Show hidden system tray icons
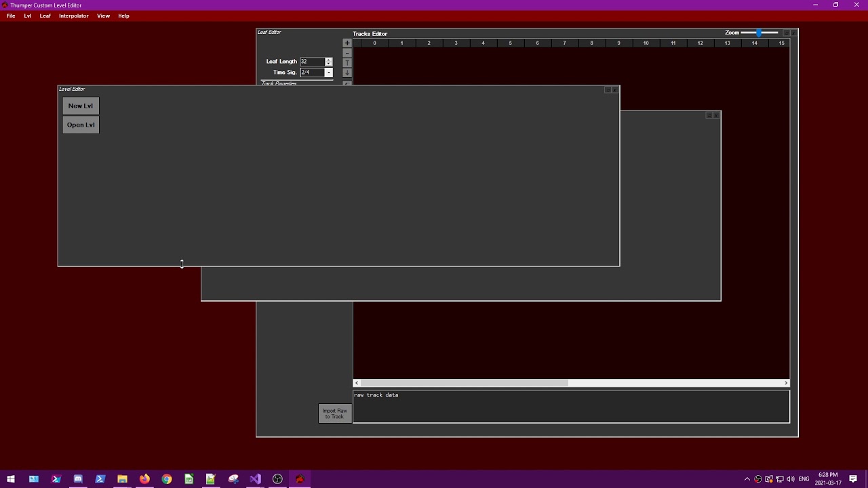Image resolution: width=868 pixels, height=488 pixels. coord(747,479)
